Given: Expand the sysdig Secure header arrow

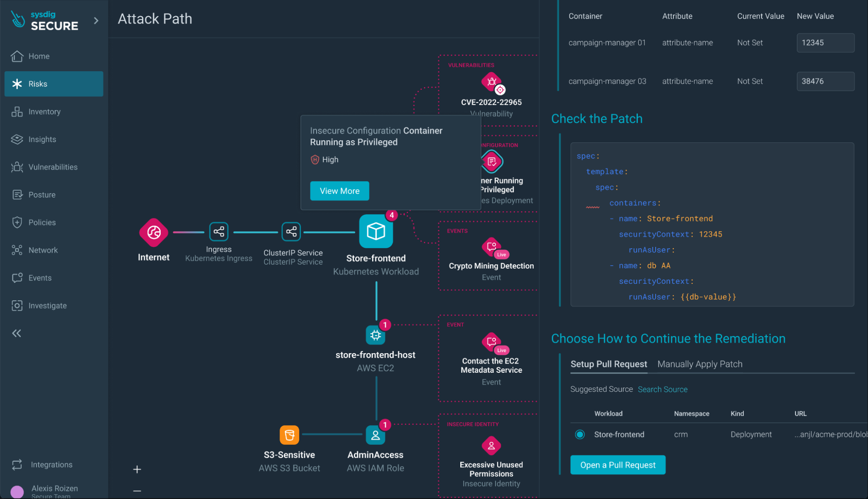Looking at the screenshot, I should [96, 20].
